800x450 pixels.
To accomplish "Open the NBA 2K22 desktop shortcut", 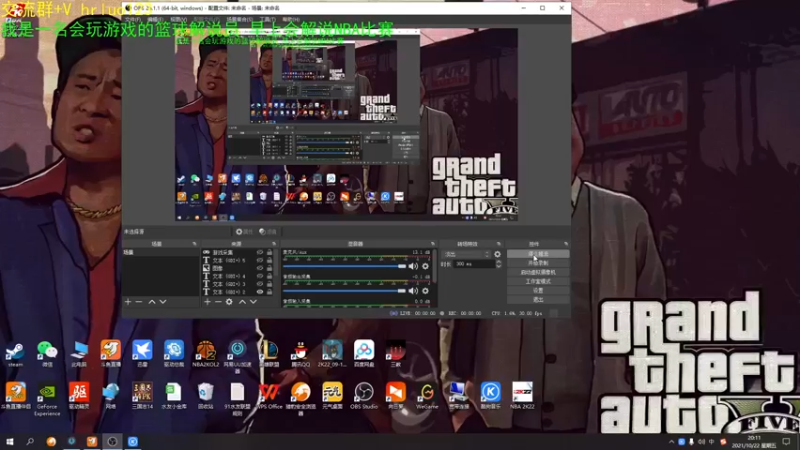I will (x=522, y=396).
